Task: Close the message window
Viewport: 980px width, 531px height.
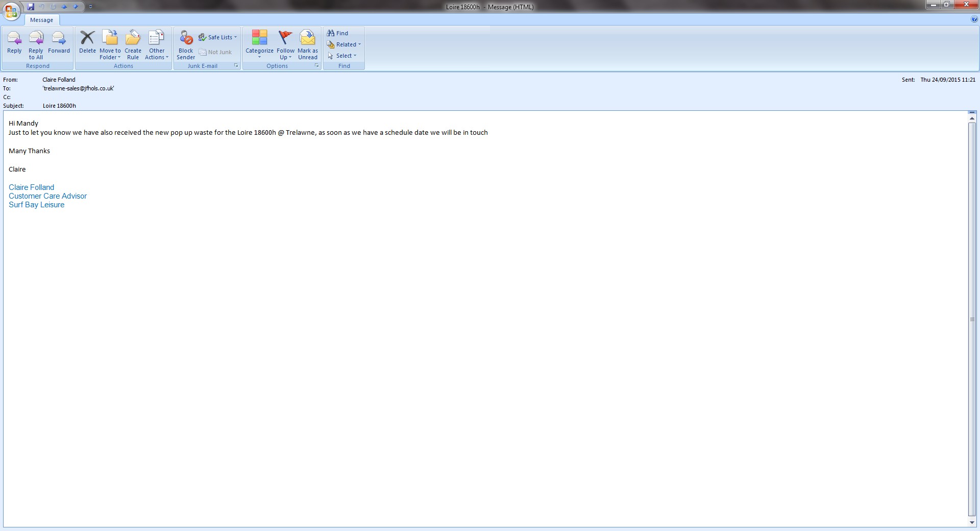Action: pyautogui.click(x=966, y=5)
